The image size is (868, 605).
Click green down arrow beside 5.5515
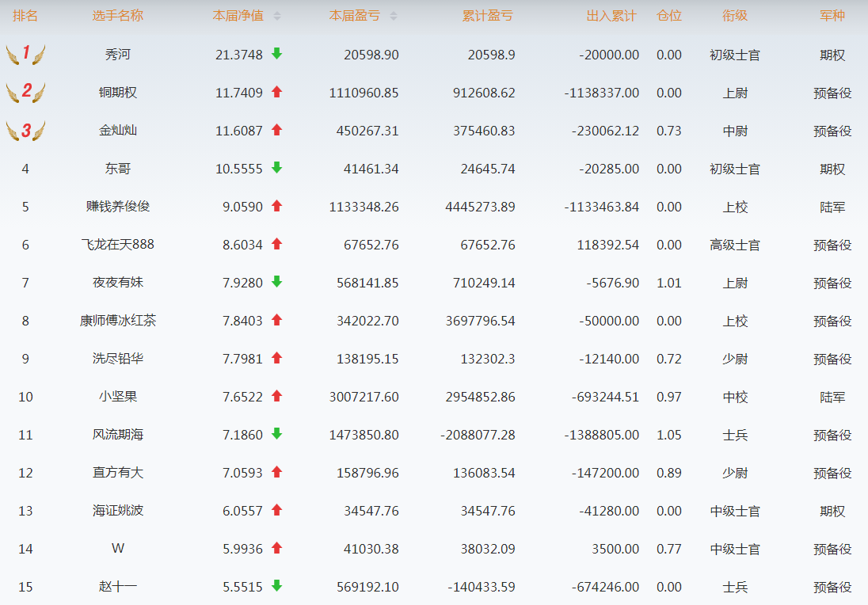276,586
